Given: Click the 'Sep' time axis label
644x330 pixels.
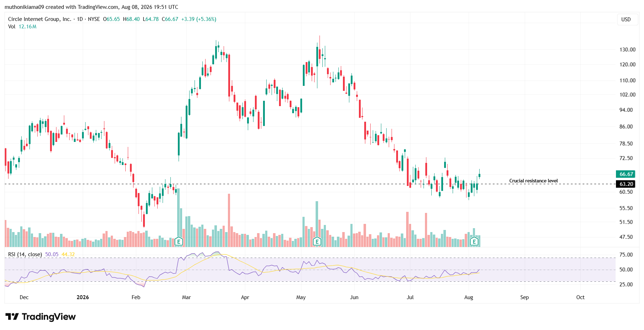Looking at the screenshot, I should point(524,297).
